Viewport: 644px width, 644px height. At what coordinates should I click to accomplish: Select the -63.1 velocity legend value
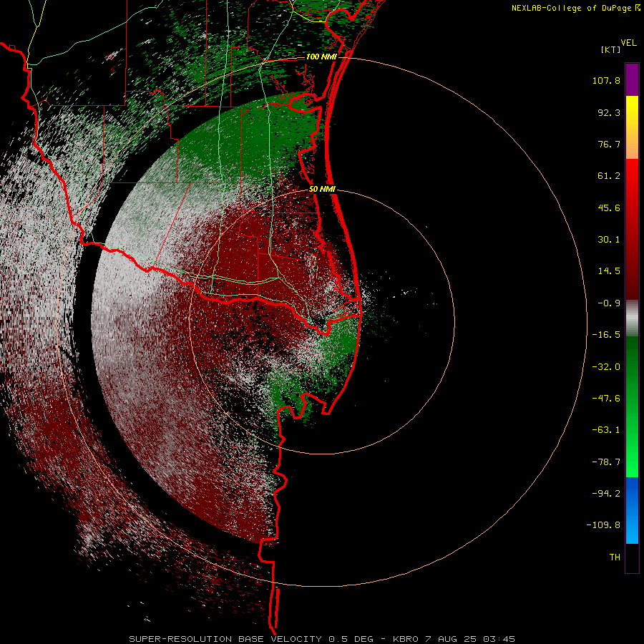tap(606, 430)
